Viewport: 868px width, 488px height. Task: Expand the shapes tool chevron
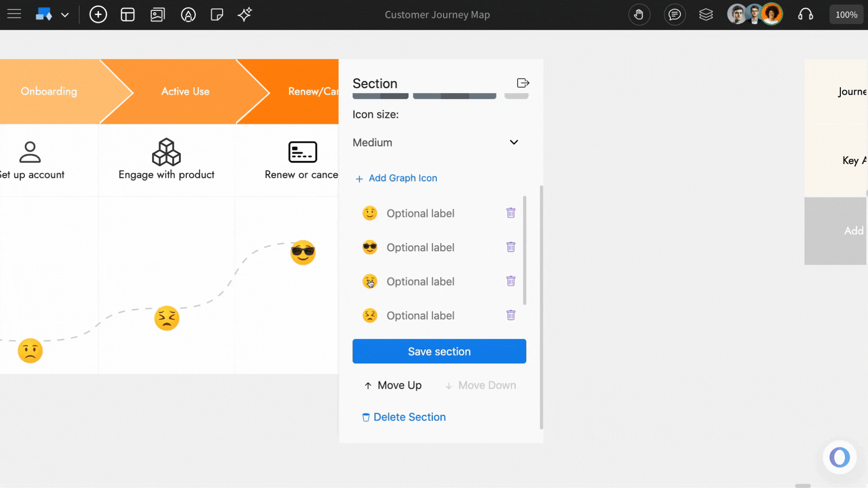click(65, 15)
